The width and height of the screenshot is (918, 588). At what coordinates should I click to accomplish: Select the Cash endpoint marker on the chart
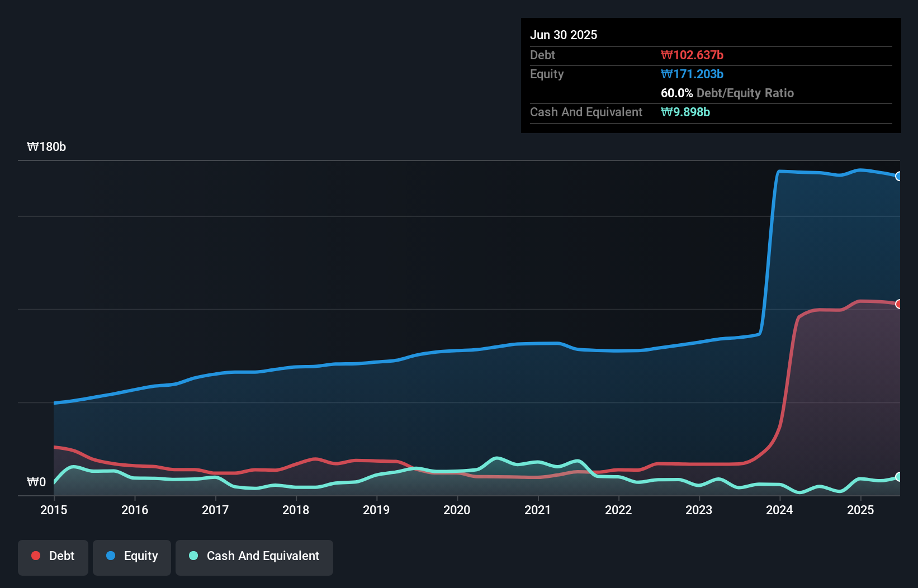tap(900, 477)
